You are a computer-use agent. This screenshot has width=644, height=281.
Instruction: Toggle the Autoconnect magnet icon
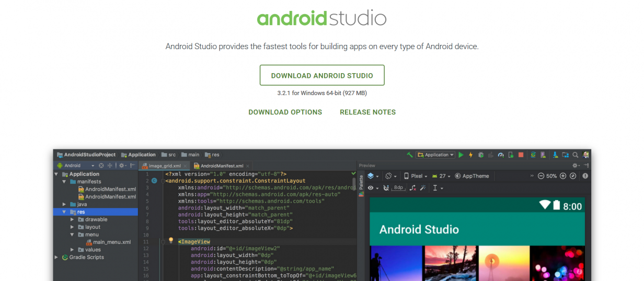[x=386, y=188]
